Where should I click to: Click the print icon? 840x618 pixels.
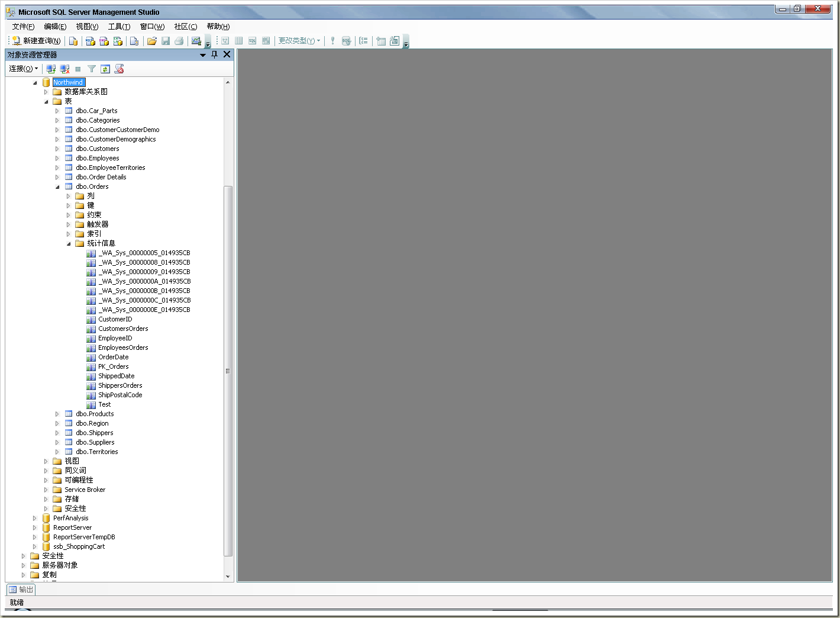click(179, 41)
